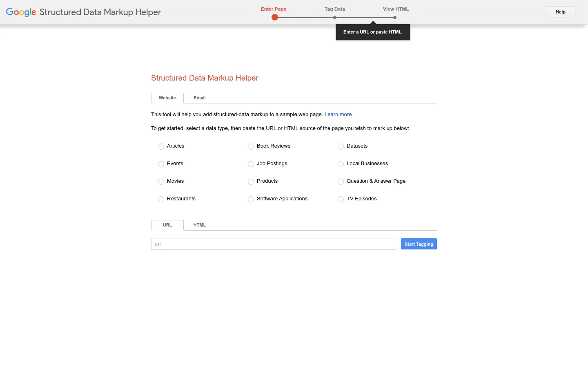Select the TV Episodes radio button

341,199
